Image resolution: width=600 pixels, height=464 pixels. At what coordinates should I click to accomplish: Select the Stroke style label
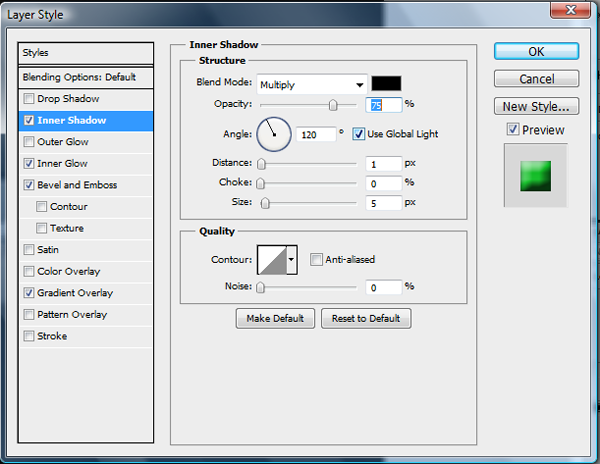(52, 336)
